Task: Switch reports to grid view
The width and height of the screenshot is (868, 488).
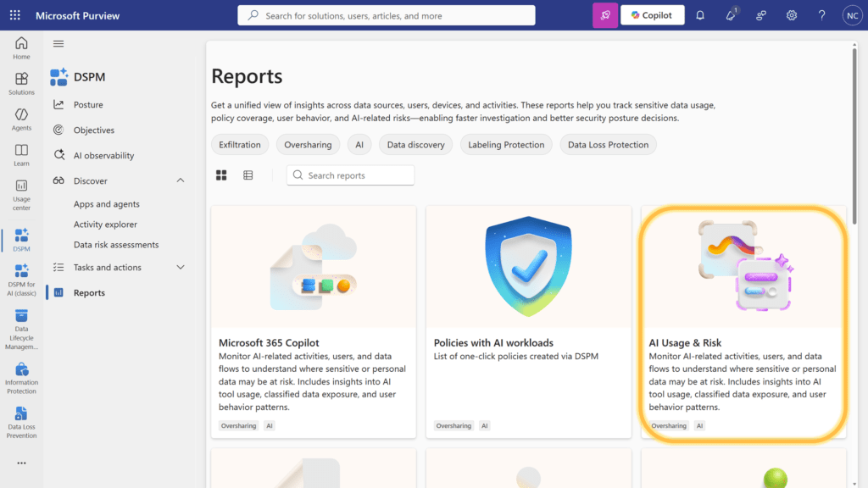Action: [221, 175]
